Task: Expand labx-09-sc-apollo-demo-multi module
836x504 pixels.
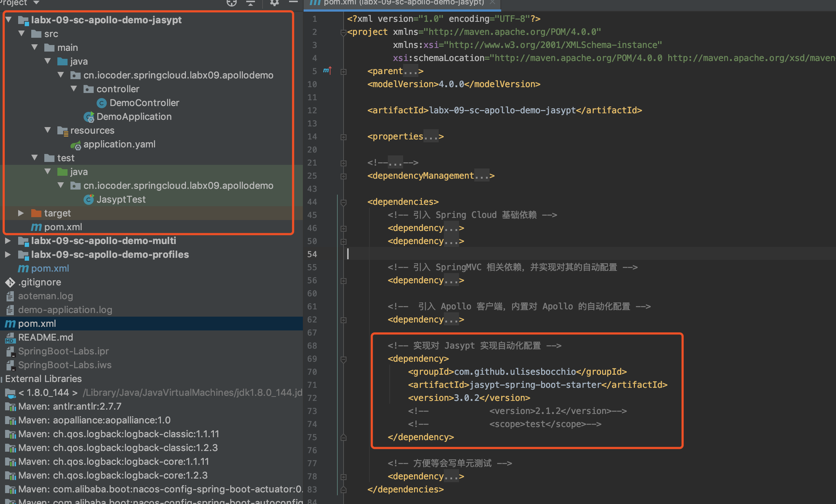Action: point(8,241)
